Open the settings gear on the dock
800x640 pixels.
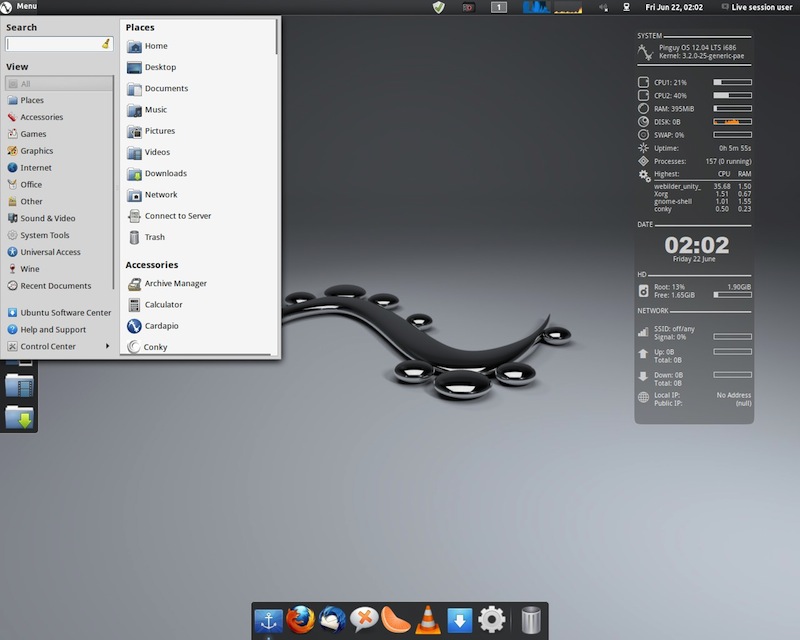[489, 618]
